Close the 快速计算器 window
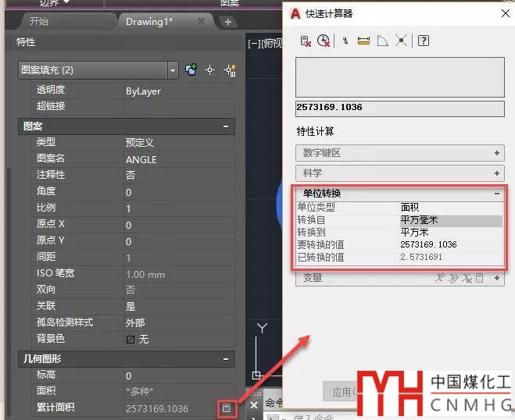The width and height of the screenshot is (515, 420). click(506, 13)
